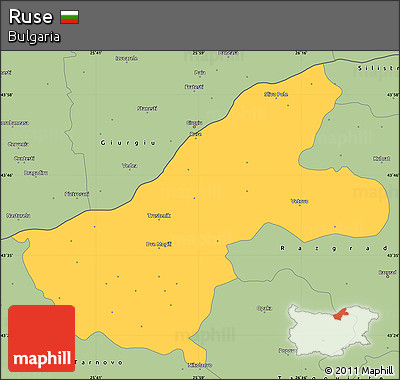Click the Vedea town label

click(130, 165)
